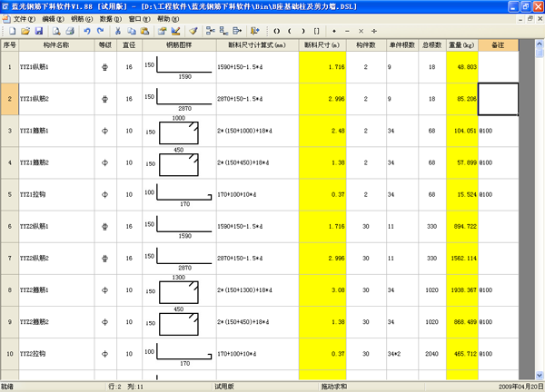
Task: Click the scroll-down arrow of the vertical scrollbar
Action: coord(540,376)
